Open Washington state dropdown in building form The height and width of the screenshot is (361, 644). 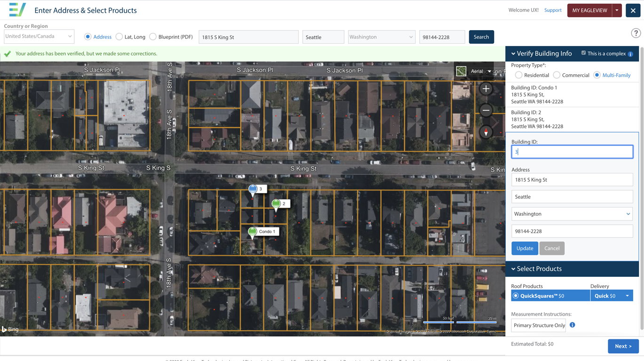[x=572, y=214]
